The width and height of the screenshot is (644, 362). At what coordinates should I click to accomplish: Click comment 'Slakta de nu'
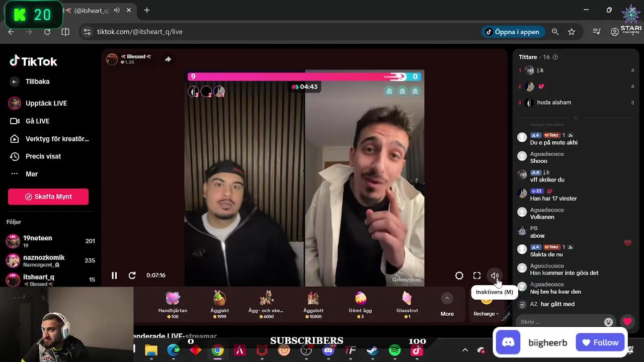(x=546, y=254)
